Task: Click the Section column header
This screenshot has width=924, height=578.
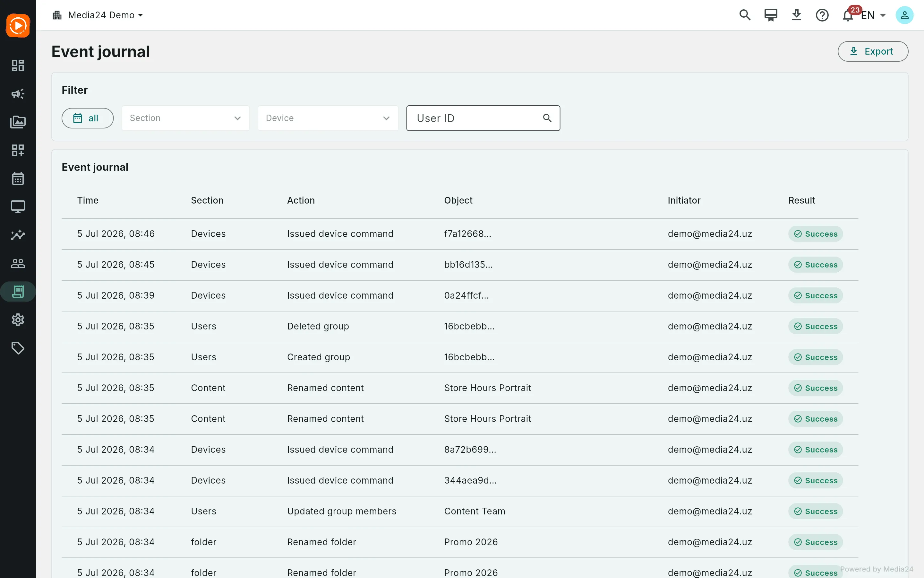Action: tap(207, 200)
